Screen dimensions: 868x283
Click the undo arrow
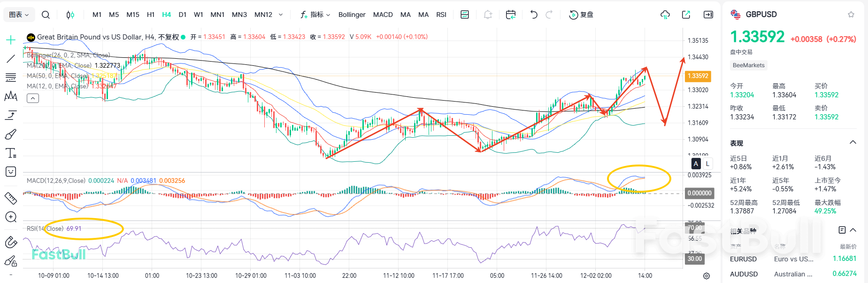point(534,15)
